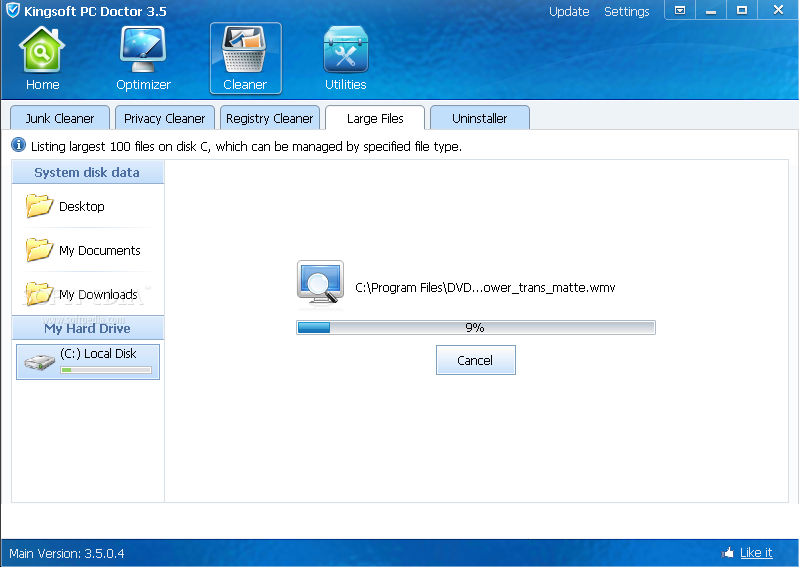Close the Kingsoft PC Doctor window
Viewport: 799px width, 567px height.
(x=778, y=10)
